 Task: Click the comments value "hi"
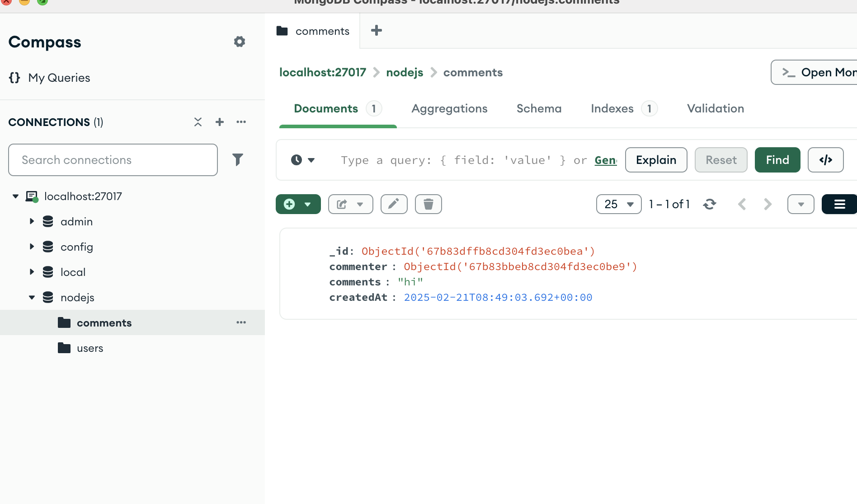coord(410,282)
